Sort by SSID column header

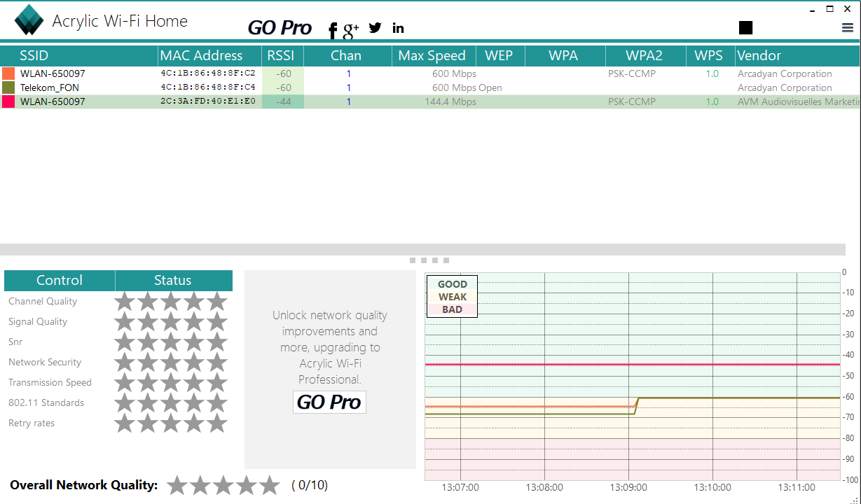79,56
